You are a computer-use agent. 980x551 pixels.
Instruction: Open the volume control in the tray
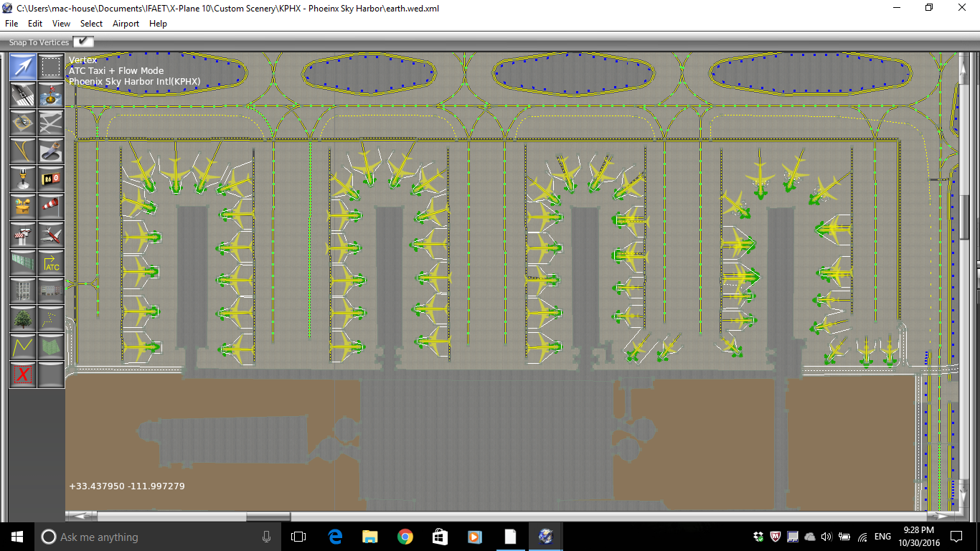tap(827, 537)
